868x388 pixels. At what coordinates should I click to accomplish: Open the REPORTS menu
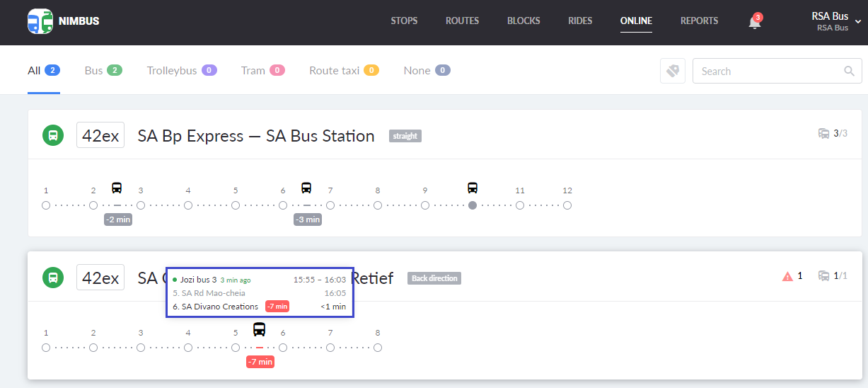click(x=699, y=21)
